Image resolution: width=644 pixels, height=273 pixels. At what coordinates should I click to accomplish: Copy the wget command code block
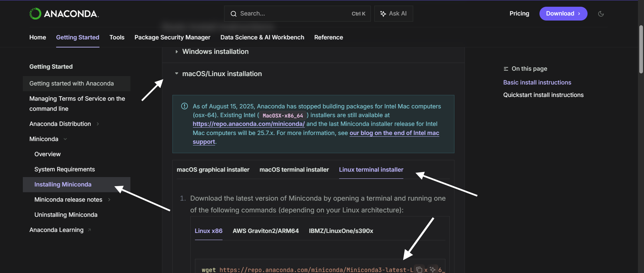tap(419, 269)
